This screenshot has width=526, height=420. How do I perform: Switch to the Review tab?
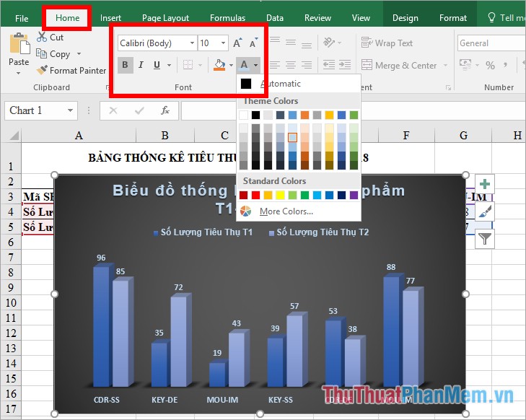coord(317,18)
